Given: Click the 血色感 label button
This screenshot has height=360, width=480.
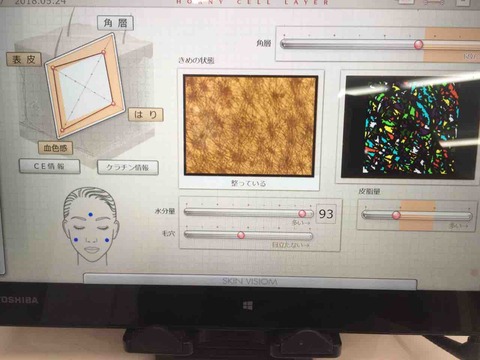Looking at the screenshot, I should click(x=55, y=148).
